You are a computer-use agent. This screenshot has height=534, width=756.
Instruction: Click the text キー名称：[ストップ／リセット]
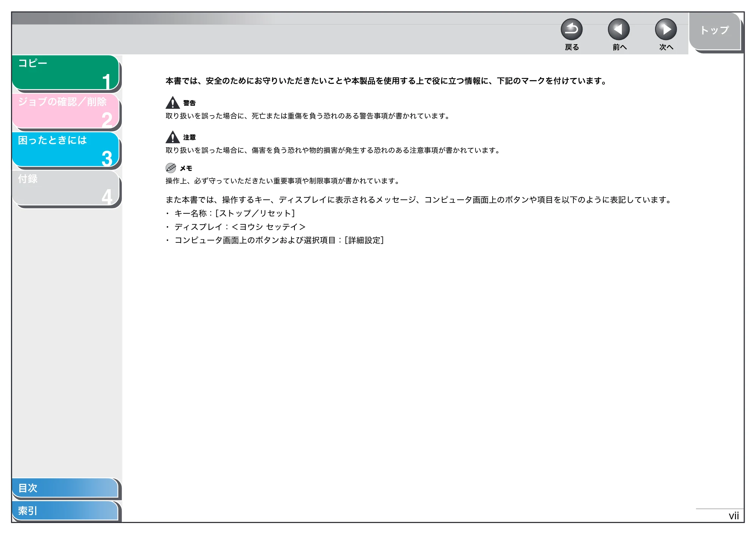[234, 213]
